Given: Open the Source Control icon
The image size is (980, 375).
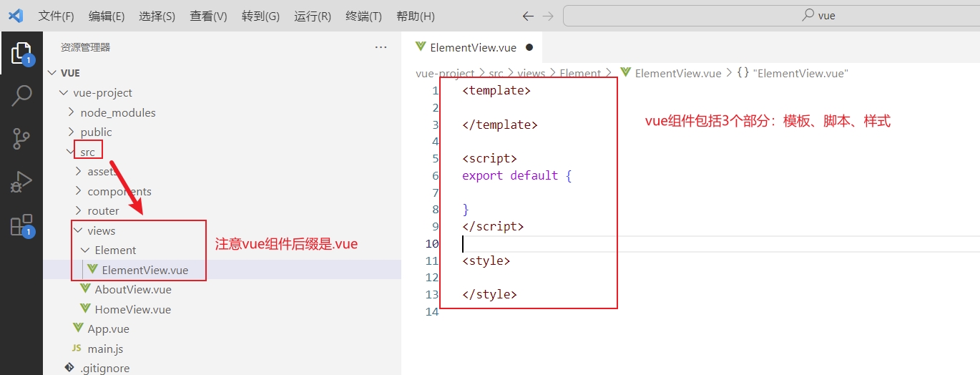Looking at the screenshot, I should (x=21, y=139).
